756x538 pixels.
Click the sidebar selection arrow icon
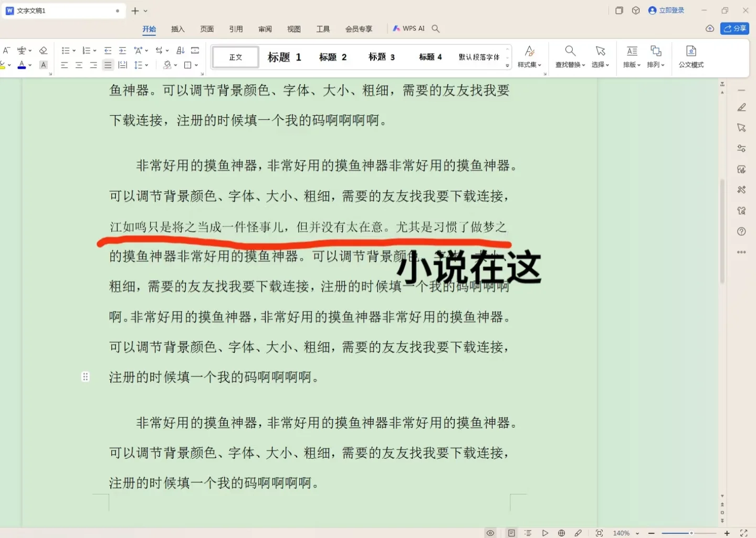741,128
